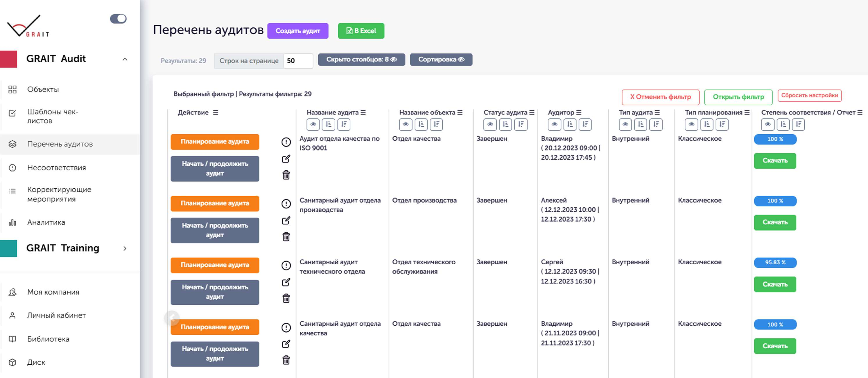Collapse the GRAIT Audit section
The height and width of the screenshot is (378, 868).
coord(125,59)
